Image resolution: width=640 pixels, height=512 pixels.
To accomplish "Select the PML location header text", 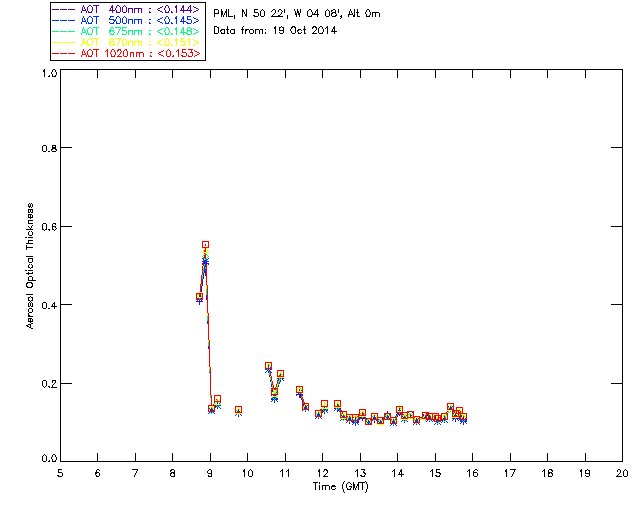I will (x=297, y=14).
